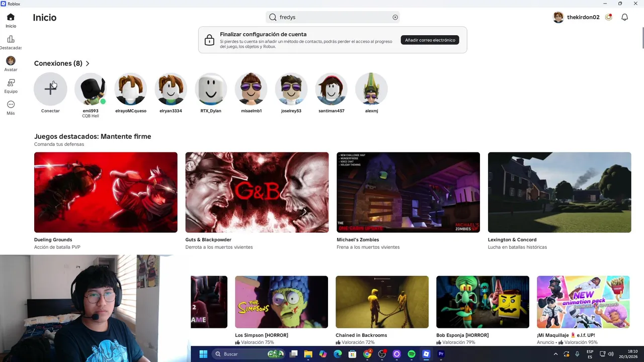Viewport: 644px width, 362px height.
Task: Open the Equipo sidebar icon
Action: tap(11, 82)
